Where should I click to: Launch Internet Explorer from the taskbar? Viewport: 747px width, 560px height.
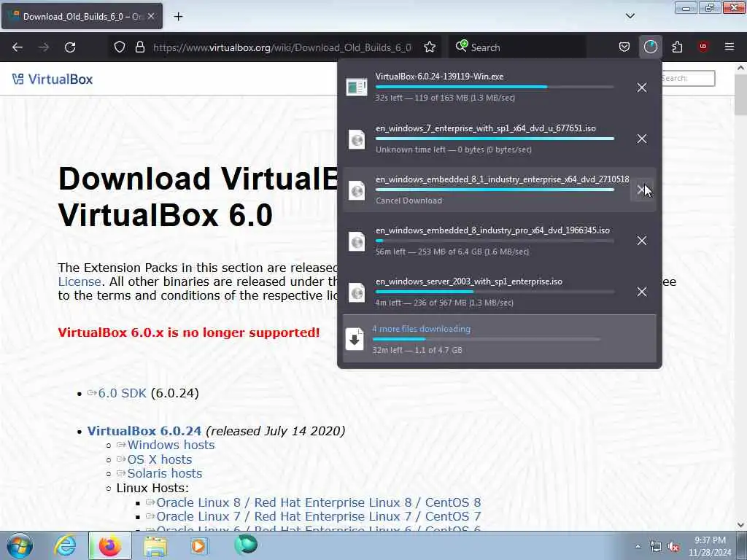click(65, 545)
